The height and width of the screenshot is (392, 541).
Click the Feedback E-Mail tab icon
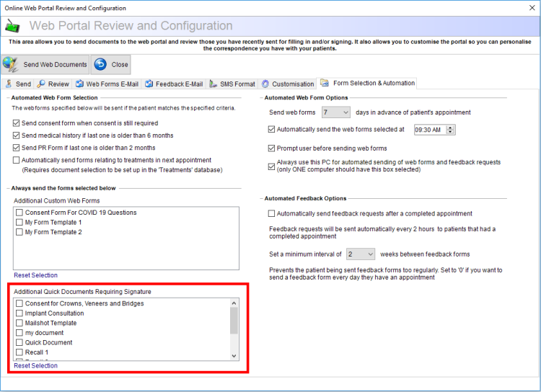point(149,84)
